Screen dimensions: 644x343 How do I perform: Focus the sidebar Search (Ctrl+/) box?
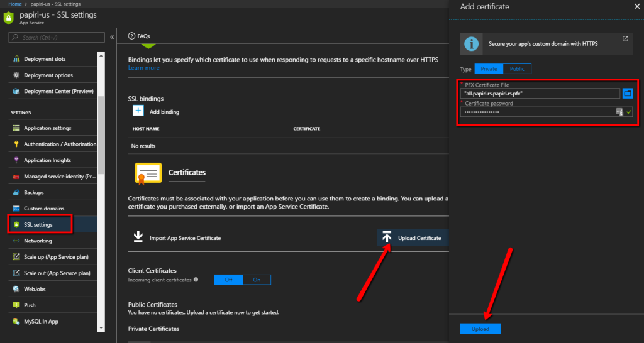tap(57, 37)
